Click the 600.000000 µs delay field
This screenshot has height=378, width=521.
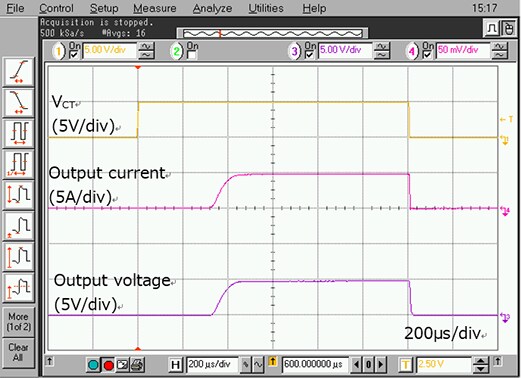click(315, 365)
